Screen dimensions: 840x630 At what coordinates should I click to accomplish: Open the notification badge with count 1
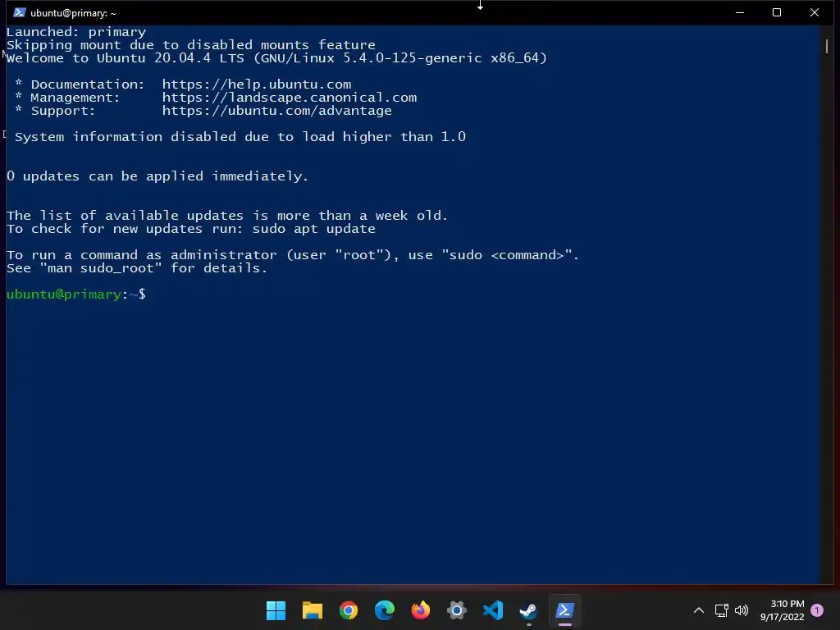[x=817, y=610]
